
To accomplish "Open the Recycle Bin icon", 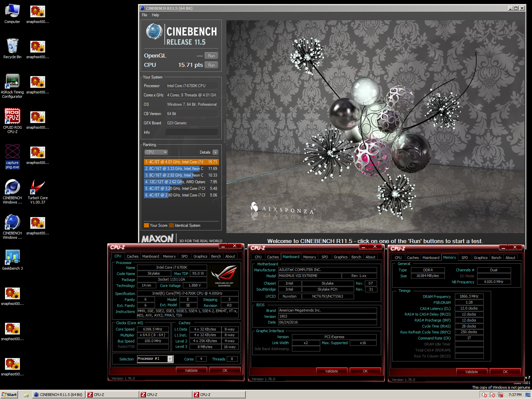I will point(12,49).
